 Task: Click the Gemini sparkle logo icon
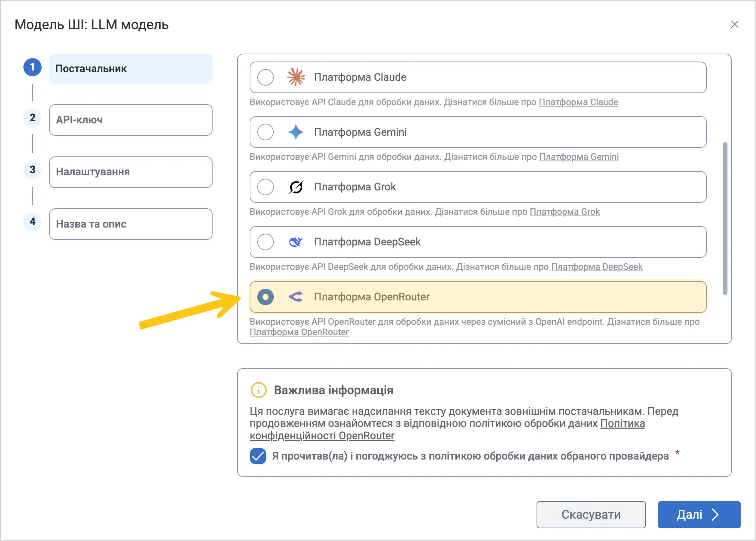pos(296,132)
